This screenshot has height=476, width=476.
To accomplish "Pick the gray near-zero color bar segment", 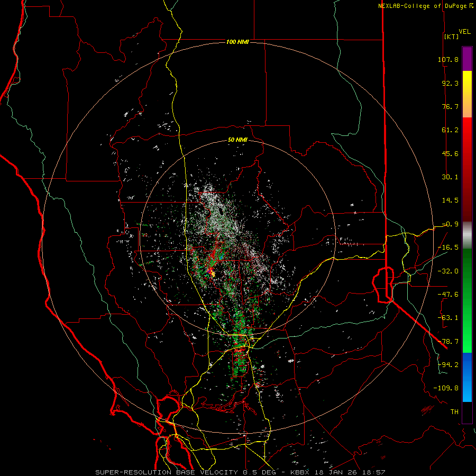I will [x=467, y=235].
